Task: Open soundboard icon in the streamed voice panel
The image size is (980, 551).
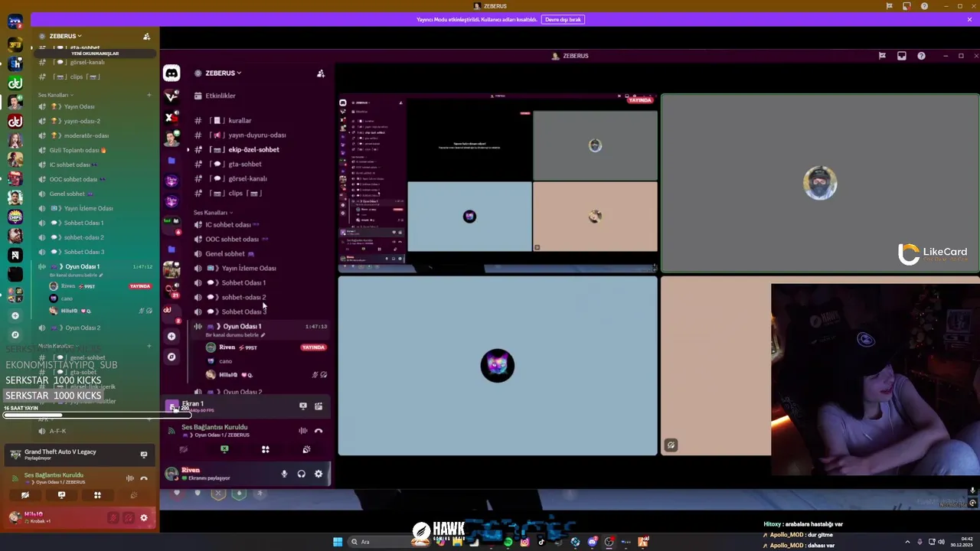Action: [x=306, y=449]
